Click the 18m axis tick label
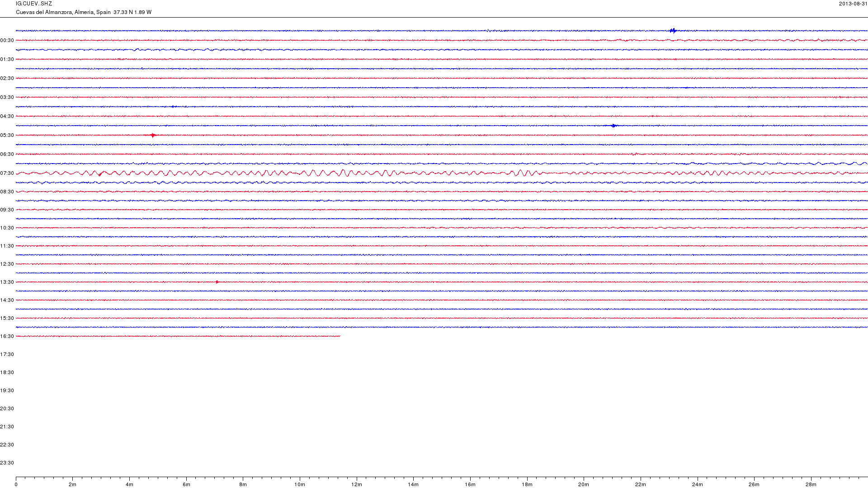The height and width of the screenshot is (488, 868). (527, 485)
